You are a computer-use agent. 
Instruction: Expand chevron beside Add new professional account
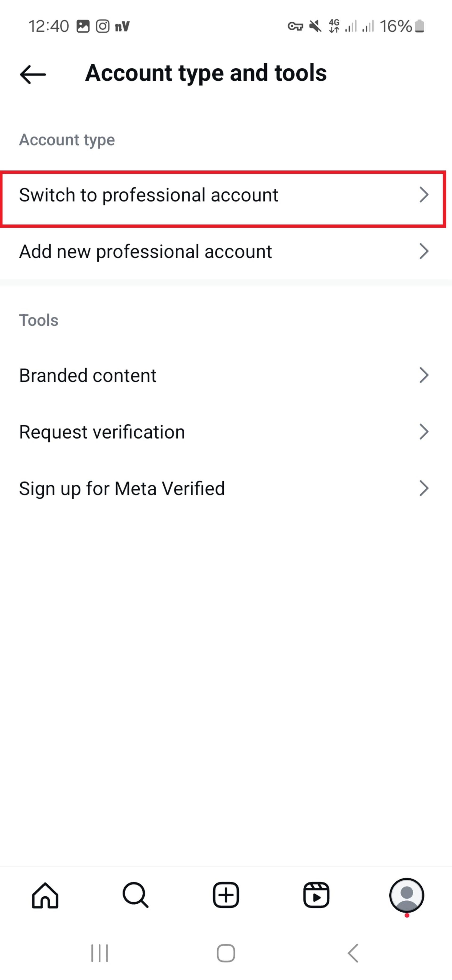click(x=424, y=251)
